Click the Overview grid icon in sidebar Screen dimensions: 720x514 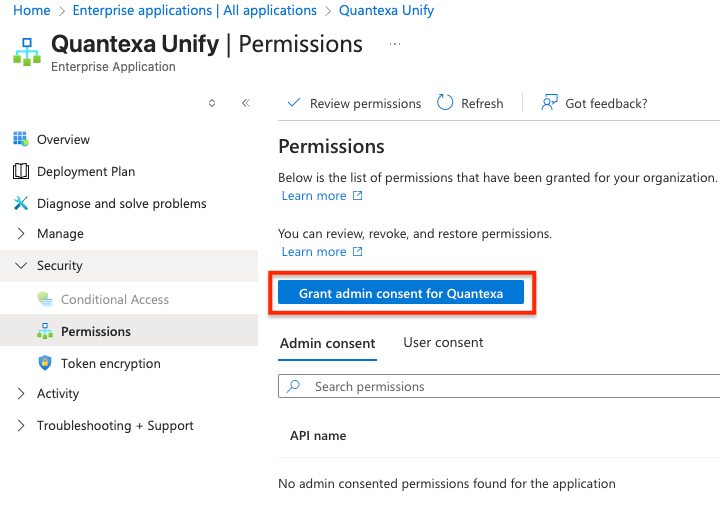point(21,139)
